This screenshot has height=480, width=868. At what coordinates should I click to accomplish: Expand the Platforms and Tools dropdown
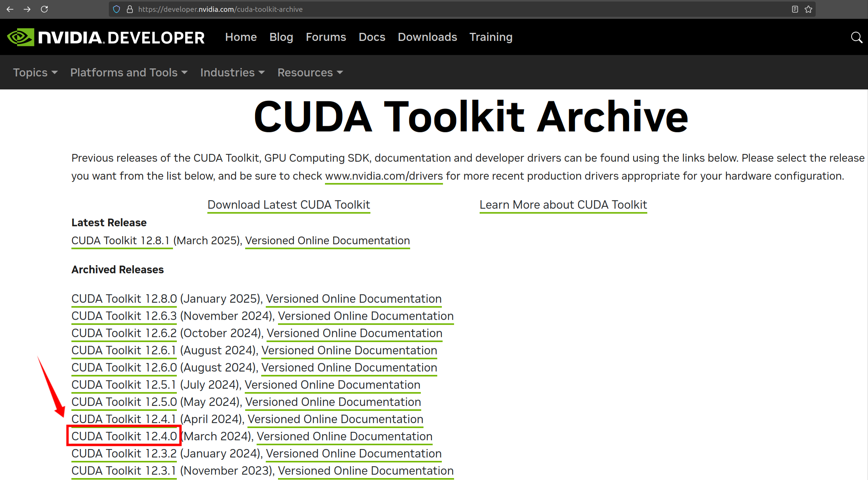point(129,73)
